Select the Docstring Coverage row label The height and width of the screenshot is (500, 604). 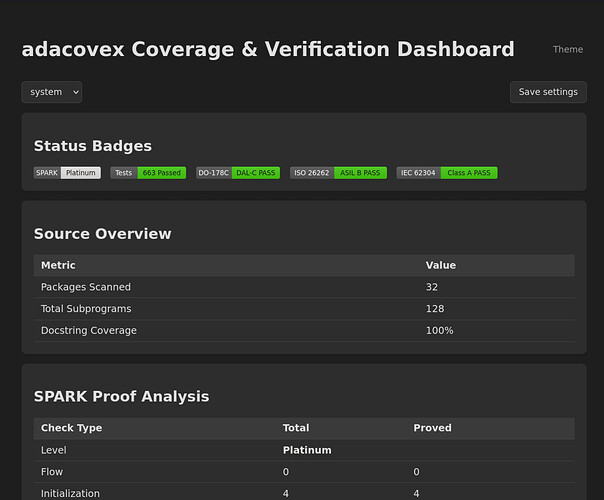pyautogui.click(x=89, y=331)
